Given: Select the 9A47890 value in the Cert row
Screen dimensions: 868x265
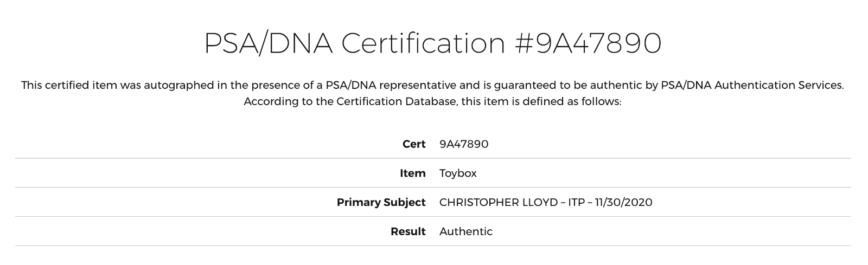Looking at the screenshot, I should 464,144.
